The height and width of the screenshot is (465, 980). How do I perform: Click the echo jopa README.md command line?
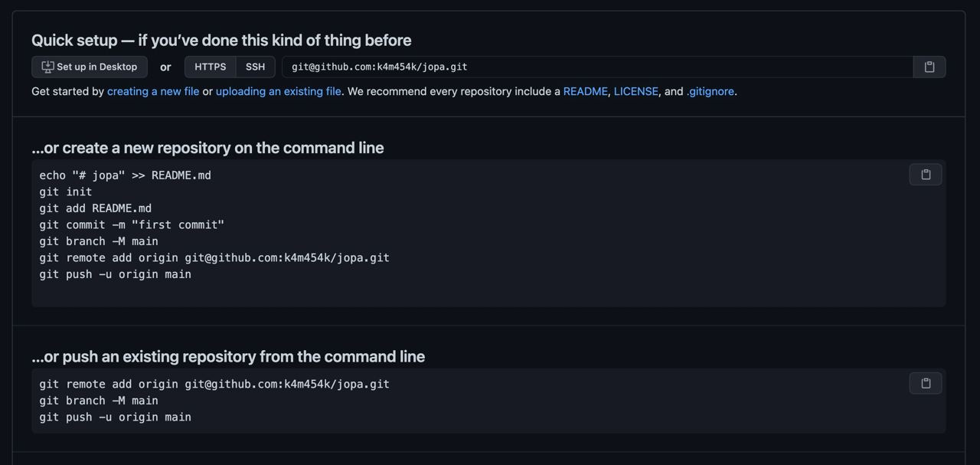[126, 175]
